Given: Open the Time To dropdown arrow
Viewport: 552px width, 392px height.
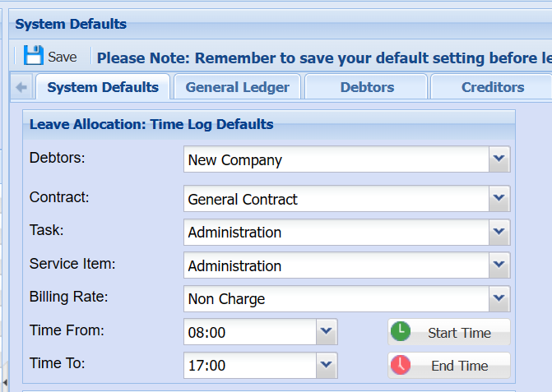Looking at the screenshot, I should point(327,365).
